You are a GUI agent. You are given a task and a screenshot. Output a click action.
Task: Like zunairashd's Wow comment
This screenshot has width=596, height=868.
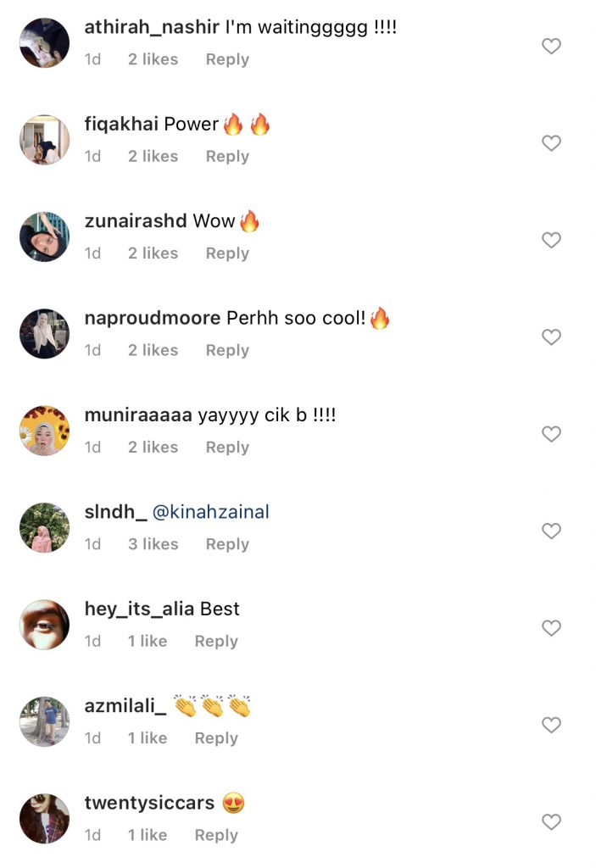click(x=551, y=241)
